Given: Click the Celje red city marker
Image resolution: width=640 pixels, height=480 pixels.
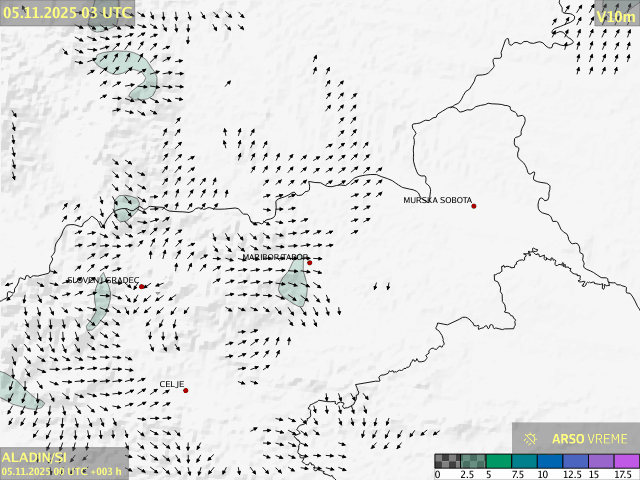Looking at the screenshot, I should 185,390.
